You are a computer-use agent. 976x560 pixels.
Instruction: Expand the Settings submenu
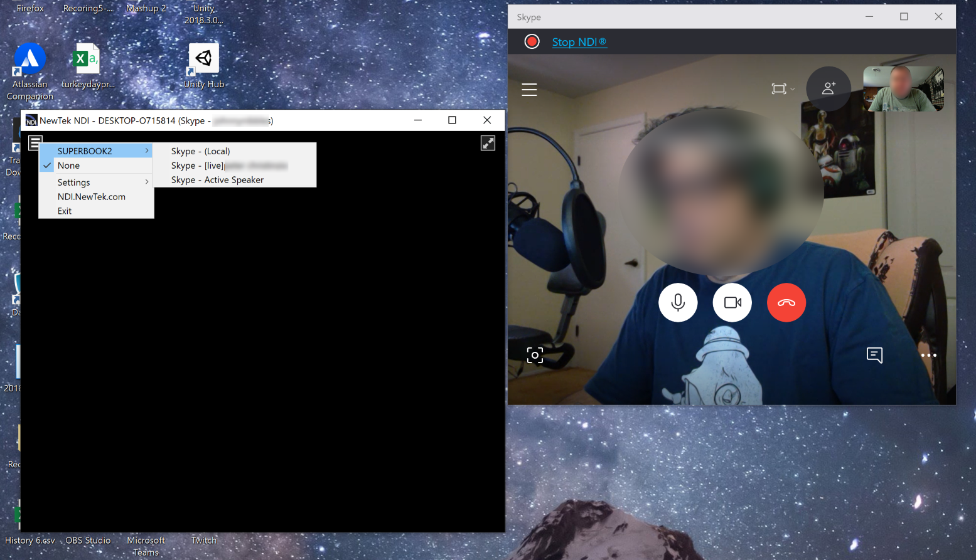(95, 182)
